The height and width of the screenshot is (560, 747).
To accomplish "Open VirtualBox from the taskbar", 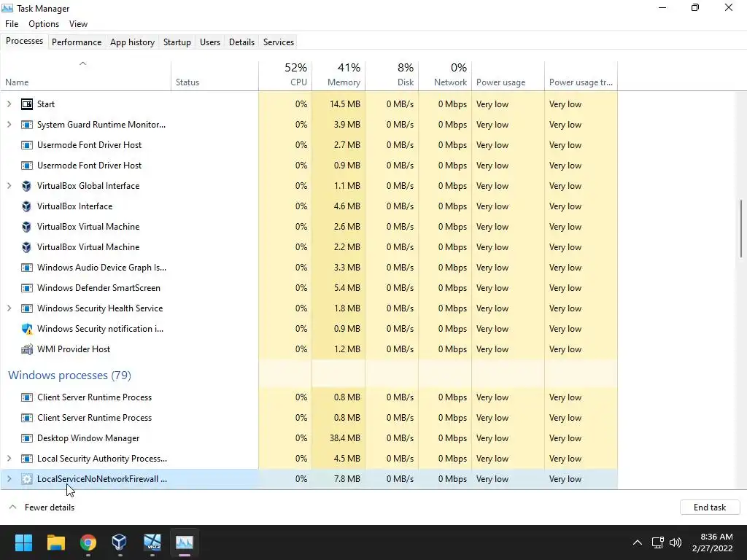I will pos(120,542).
